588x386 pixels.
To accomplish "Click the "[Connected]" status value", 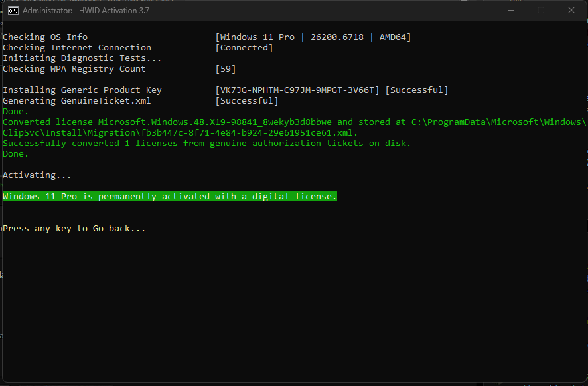I will pos(244,48).
